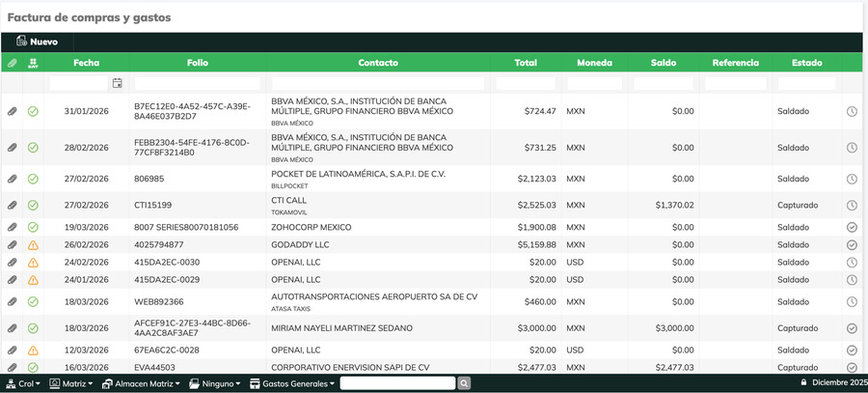Sort by the Estado column header

pyautogui.click(x=807, y=63)
